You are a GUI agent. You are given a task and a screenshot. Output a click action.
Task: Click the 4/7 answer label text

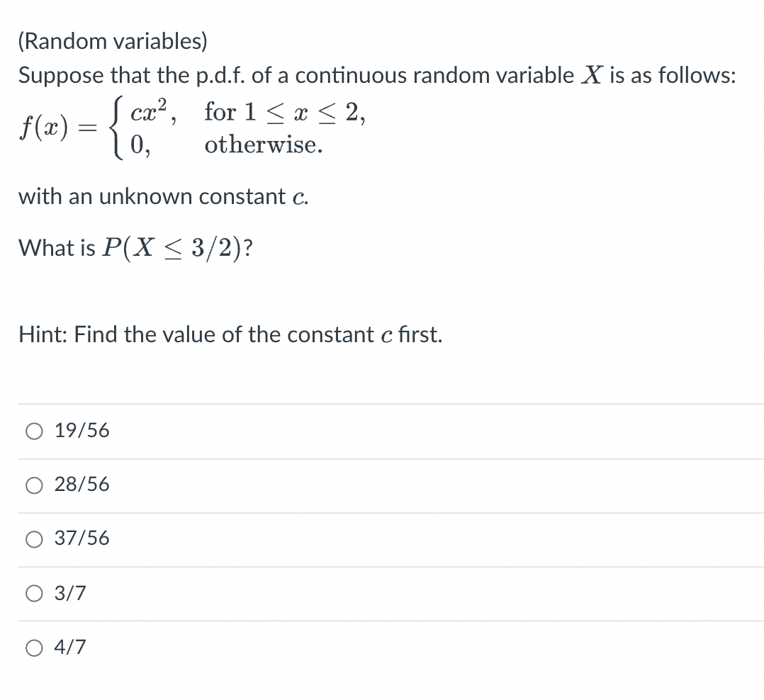point(70,647)
